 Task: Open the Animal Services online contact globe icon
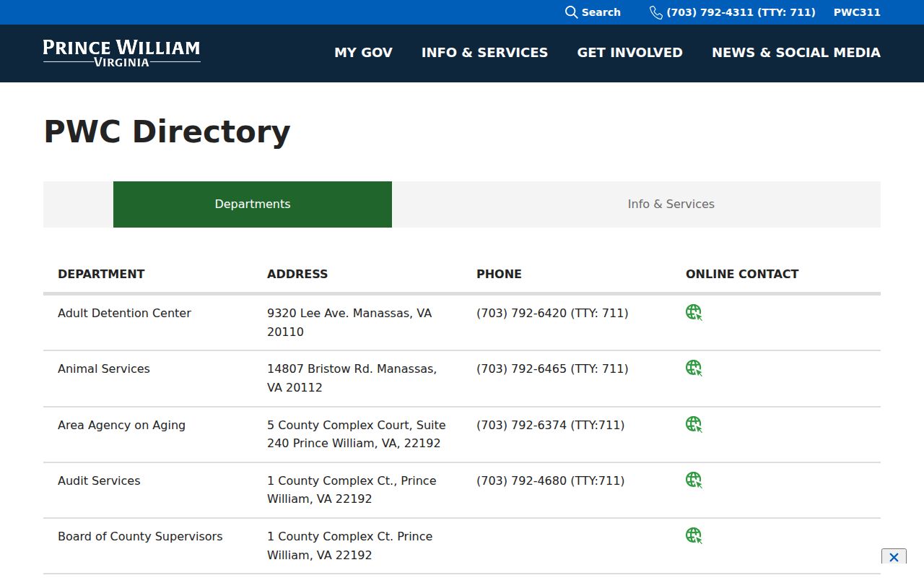pos(694,368)
